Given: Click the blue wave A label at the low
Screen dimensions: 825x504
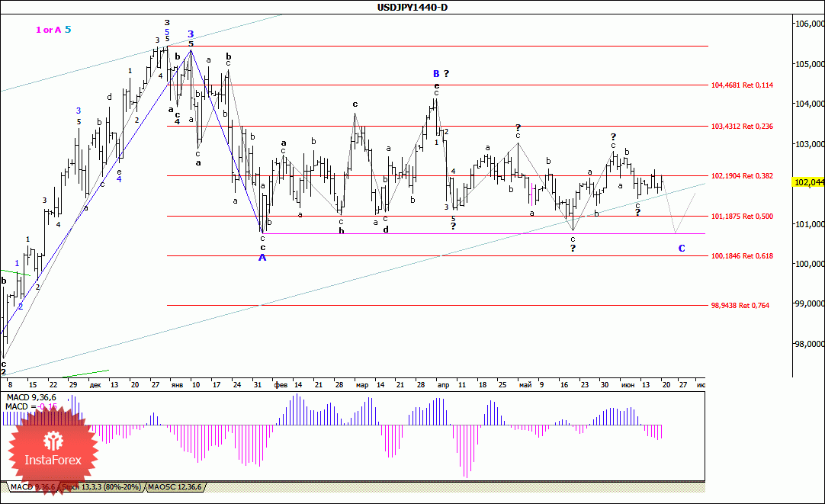Looking at the screenshot, I should coord(262,258).
